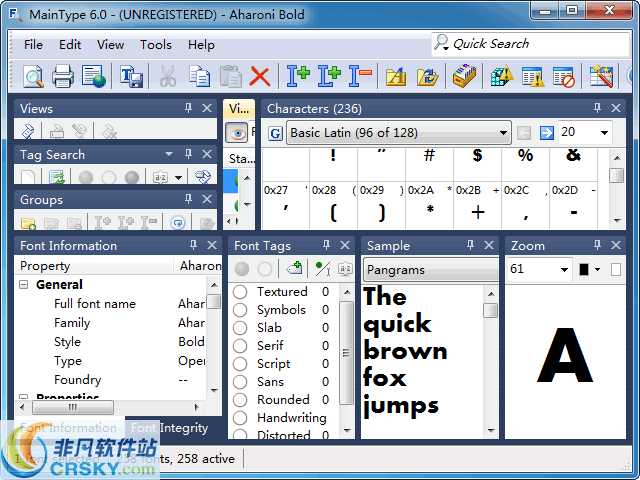This screenshot has width=640, height=480.
Task: Open the font folder icon with letter A
Action: pos(396,76)
